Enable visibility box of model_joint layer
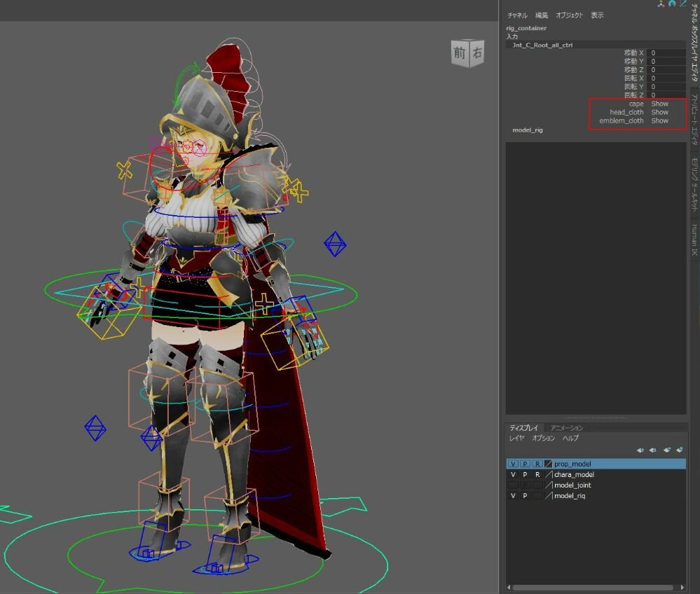This screenshot has width=700, height=594. click(513, 485)
